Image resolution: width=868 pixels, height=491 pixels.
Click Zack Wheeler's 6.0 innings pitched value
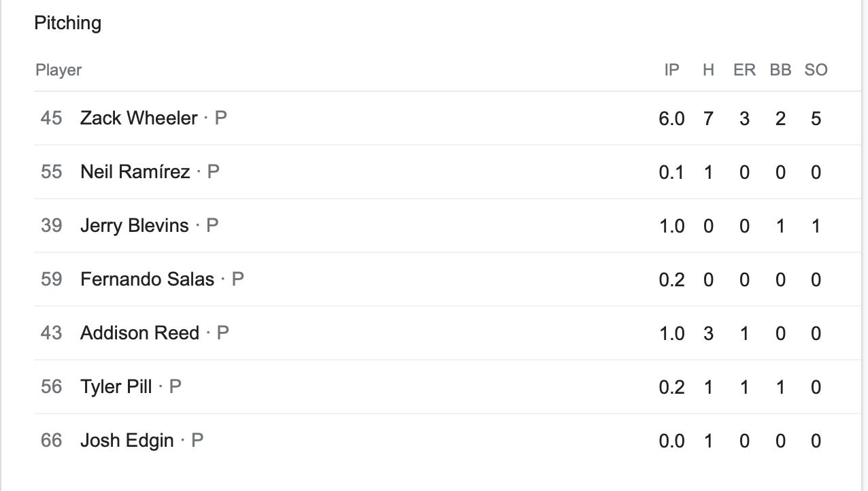(671, 118)
